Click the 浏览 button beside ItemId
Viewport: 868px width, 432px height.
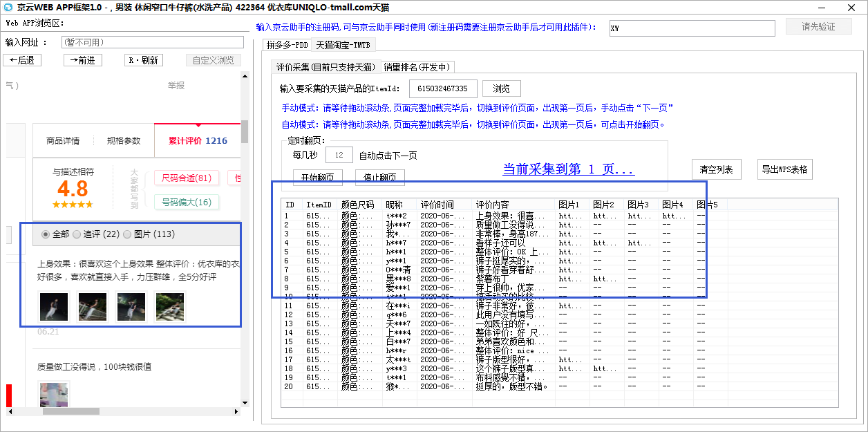[501, 88]
